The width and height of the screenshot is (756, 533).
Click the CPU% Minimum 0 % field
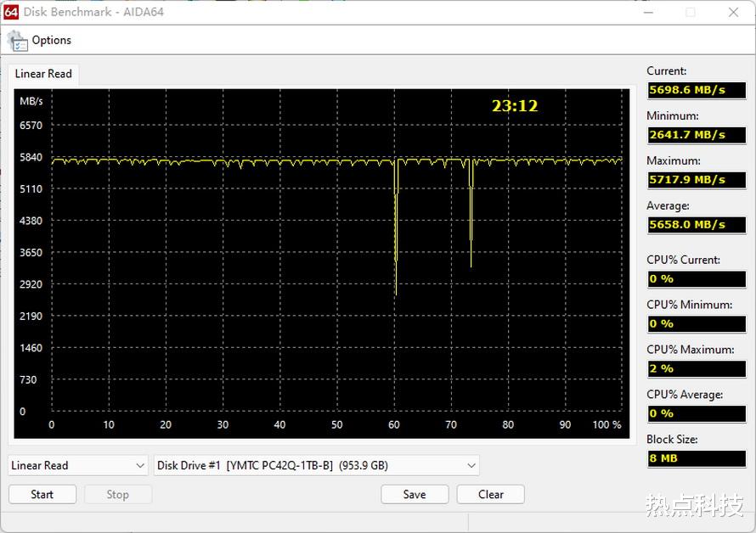pyautogui.click(x=697, y=324)
